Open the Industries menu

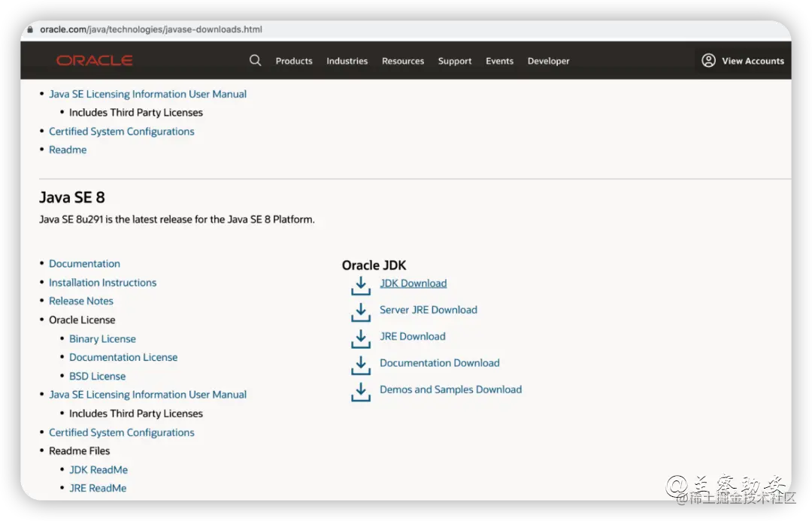347,61
